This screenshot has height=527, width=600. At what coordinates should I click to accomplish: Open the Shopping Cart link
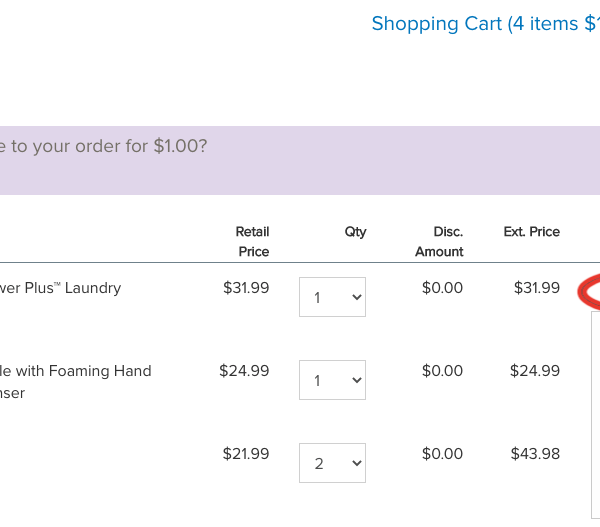tap(485, 23)
